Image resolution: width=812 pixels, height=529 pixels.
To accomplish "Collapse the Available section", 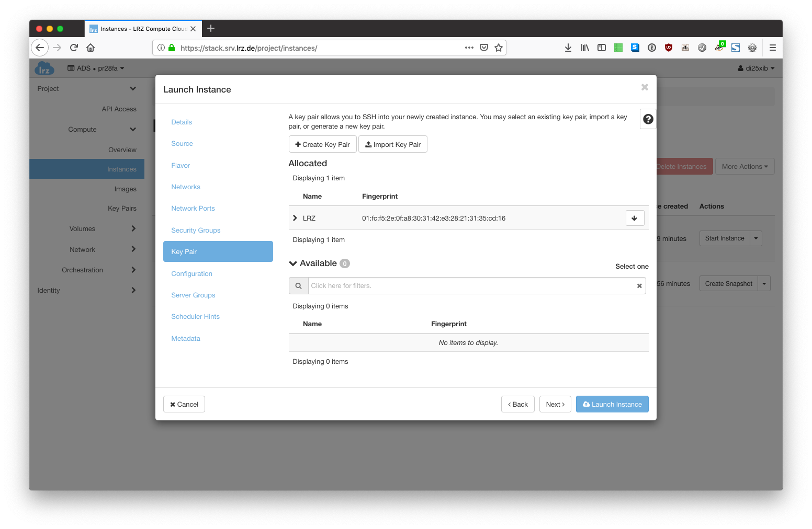I will pos(293,263).
